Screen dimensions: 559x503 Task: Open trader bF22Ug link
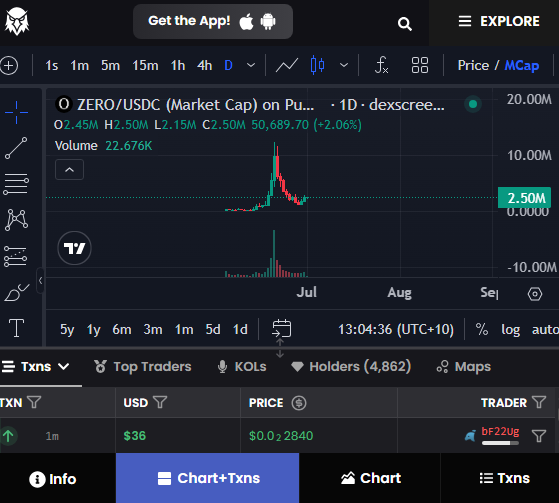click(x=500, y=432)
